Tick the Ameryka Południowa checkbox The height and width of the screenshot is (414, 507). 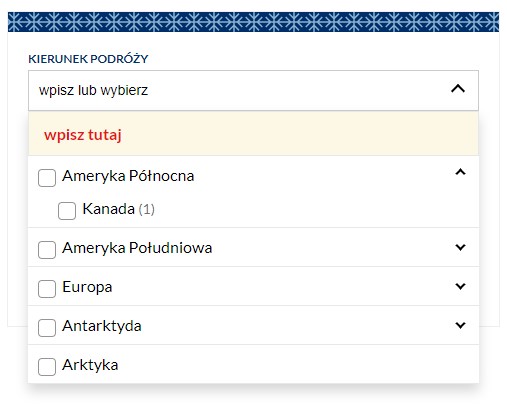click(x=47, y=250)
